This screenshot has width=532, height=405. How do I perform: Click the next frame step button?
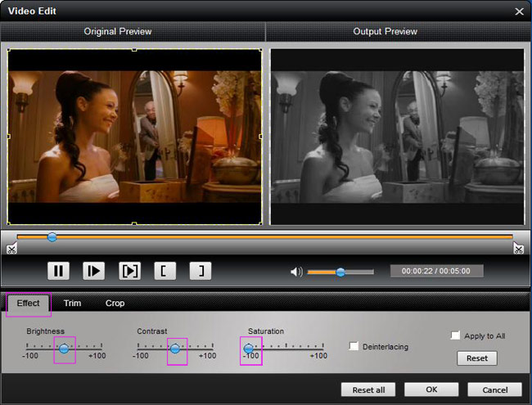pos(93,271)
